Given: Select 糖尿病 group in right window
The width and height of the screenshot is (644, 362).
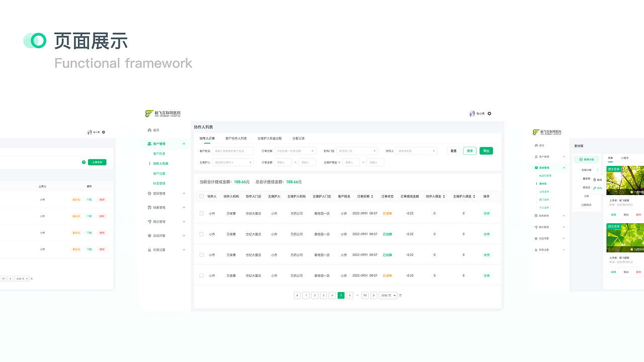Looking at the screenshot, I should click(x=586, y=178).
